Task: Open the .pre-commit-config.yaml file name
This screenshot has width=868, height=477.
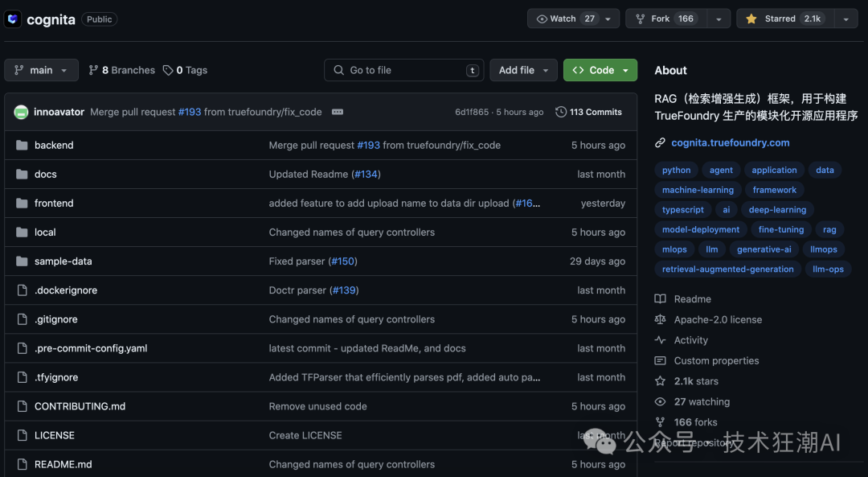Action: (91, 348)
